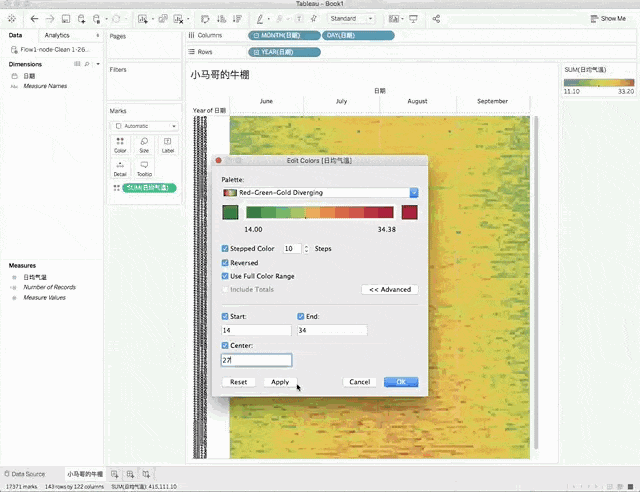640x492 pixels.
Task: Toggle the Center checkbox
Action: pyautogui.click(x=225, y=345)
